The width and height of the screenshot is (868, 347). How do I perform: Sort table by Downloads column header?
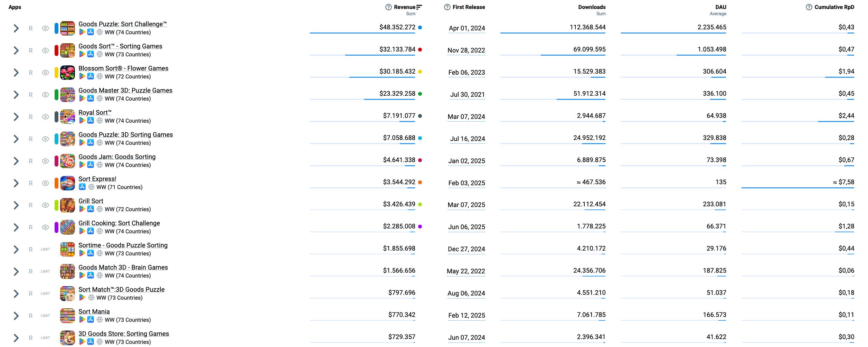tap(592, 7)
